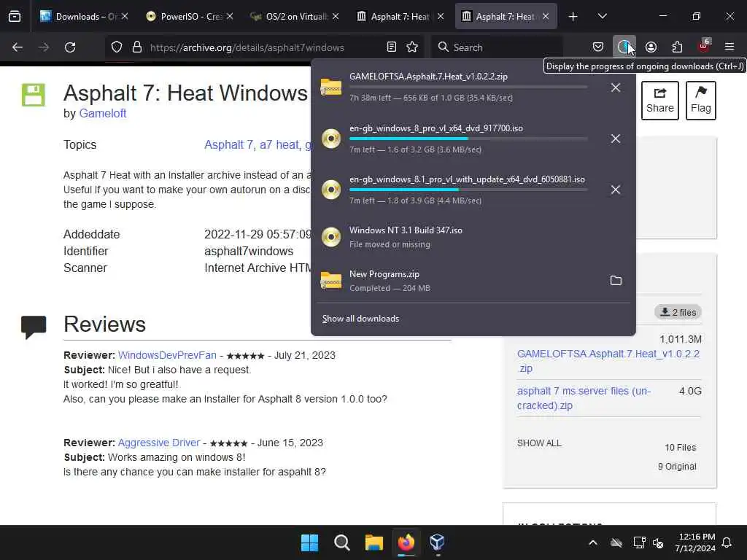Click SHOW ALL files link
This screenshot has height=560, width=747.
coord(539,443)
